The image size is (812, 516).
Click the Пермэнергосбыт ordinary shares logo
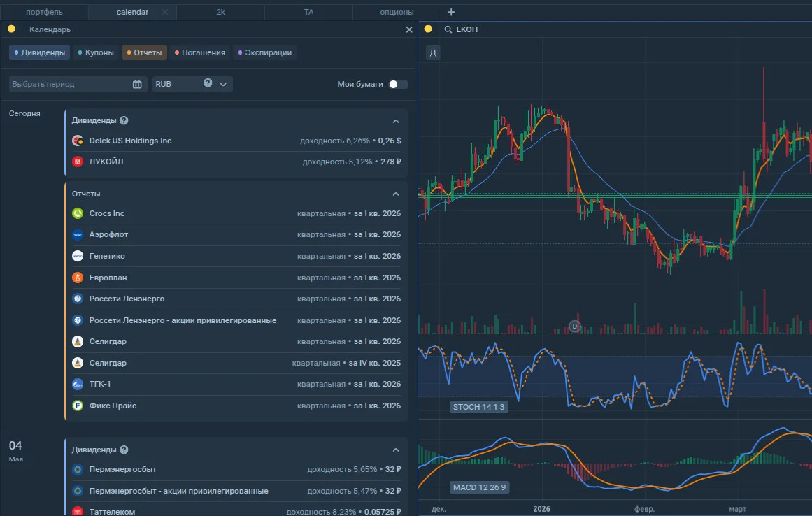pos(78,469)
